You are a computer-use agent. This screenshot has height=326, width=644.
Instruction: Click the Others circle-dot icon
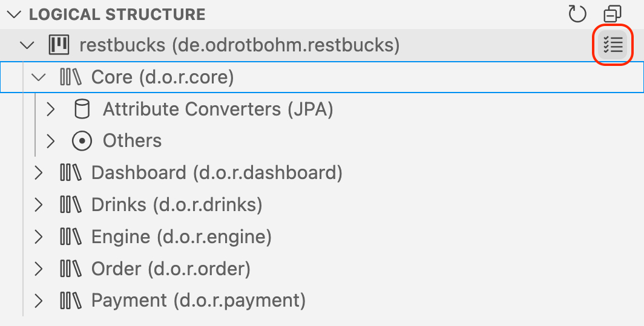(x=81, y=141)
